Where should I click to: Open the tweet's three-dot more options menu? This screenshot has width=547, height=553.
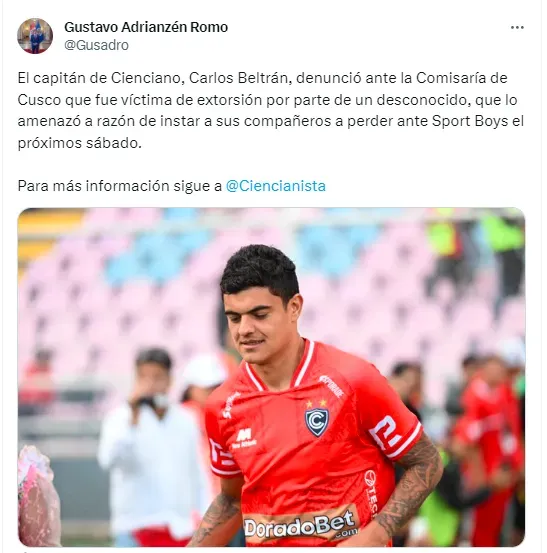517,28
